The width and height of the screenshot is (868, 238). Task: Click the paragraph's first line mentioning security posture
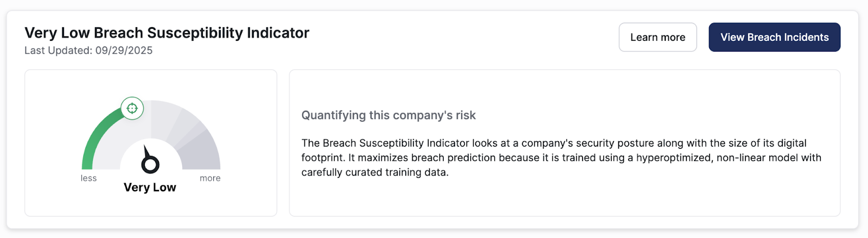[x=553, y=143]
